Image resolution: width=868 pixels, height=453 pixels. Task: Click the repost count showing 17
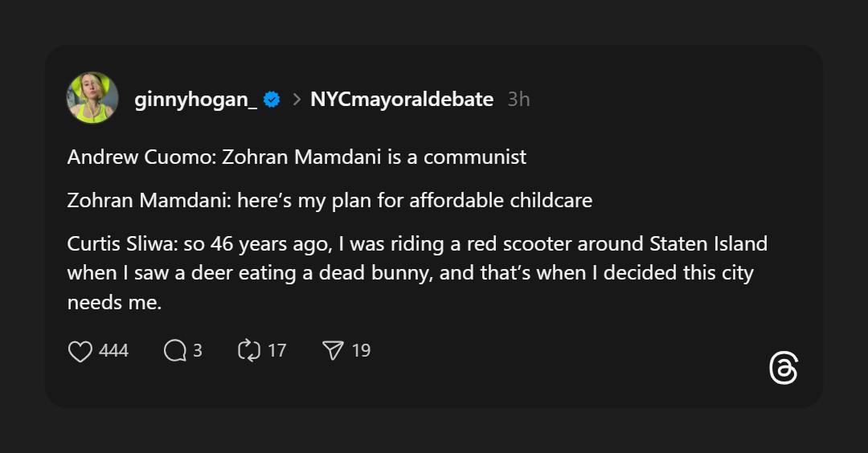click(x=277, y=351)
